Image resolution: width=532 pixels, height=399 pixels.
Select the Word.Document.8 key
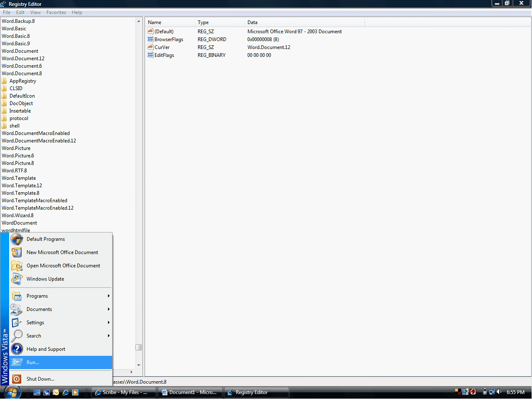click(22, 74)
